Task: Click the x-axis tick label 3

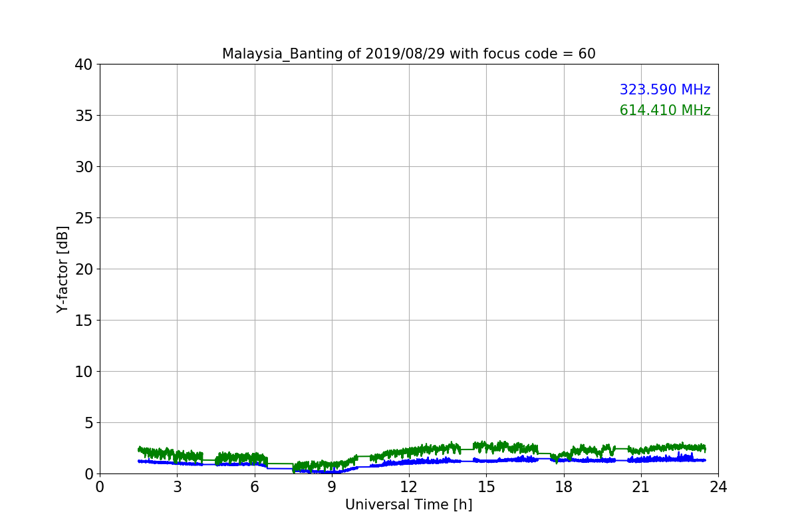Action: click(x=177, y=487)
